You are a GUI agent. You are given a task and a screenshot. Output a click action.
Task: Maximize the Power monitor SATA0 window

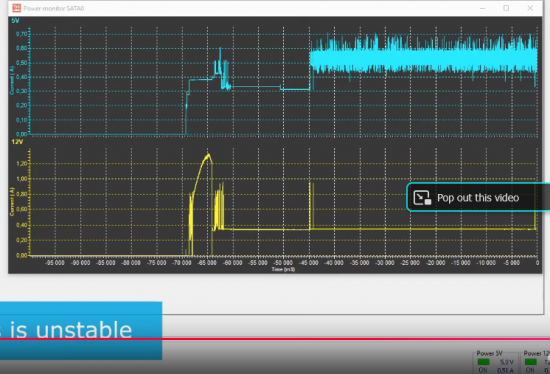tap(506, 8)
